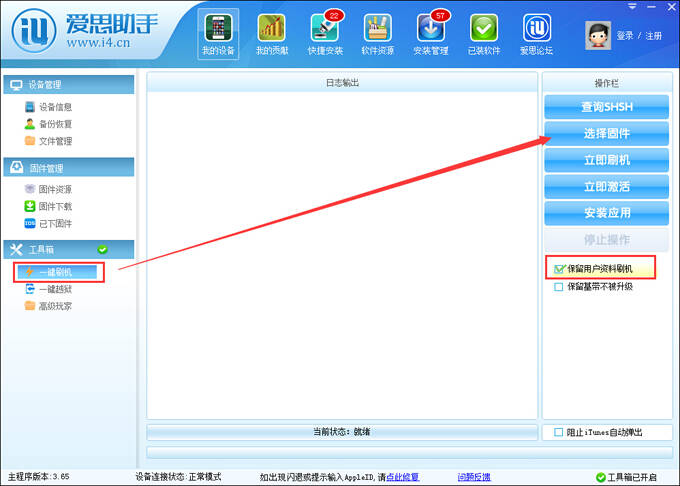The image size is (680, 486).
Task: Click 注册 register link
Action: 654,36
